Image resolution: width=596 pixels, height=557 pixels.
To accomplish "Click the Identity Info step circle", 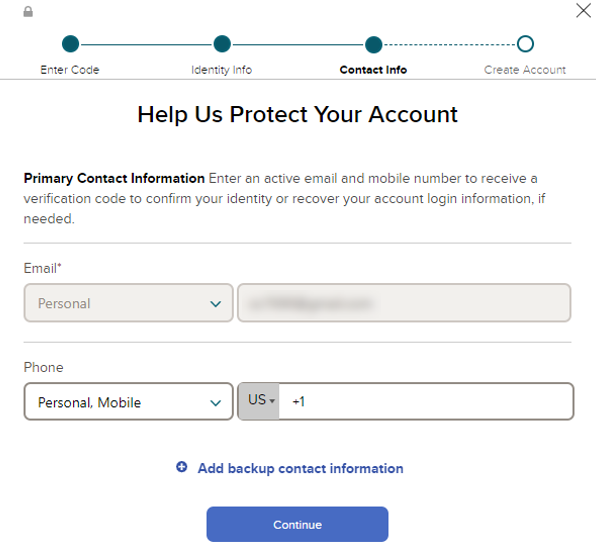I will pyautogui.click(x=222, y=44).
